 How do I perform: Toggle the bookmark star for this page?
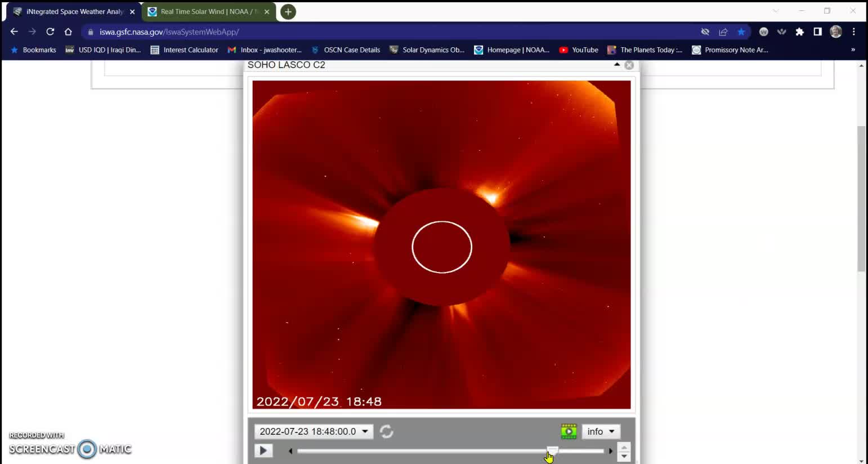point(741,32)
